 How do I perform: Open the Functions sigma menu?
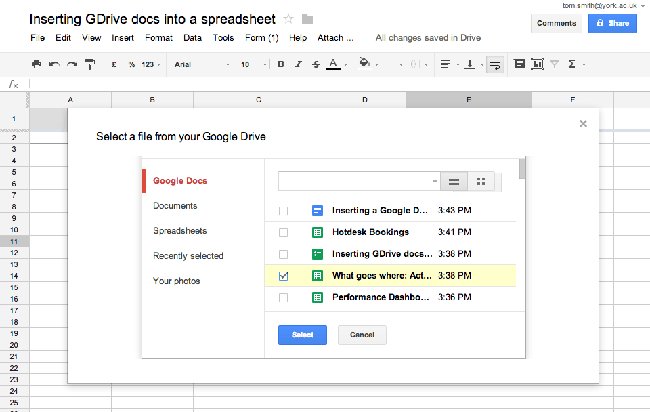[x=572, y=64]
